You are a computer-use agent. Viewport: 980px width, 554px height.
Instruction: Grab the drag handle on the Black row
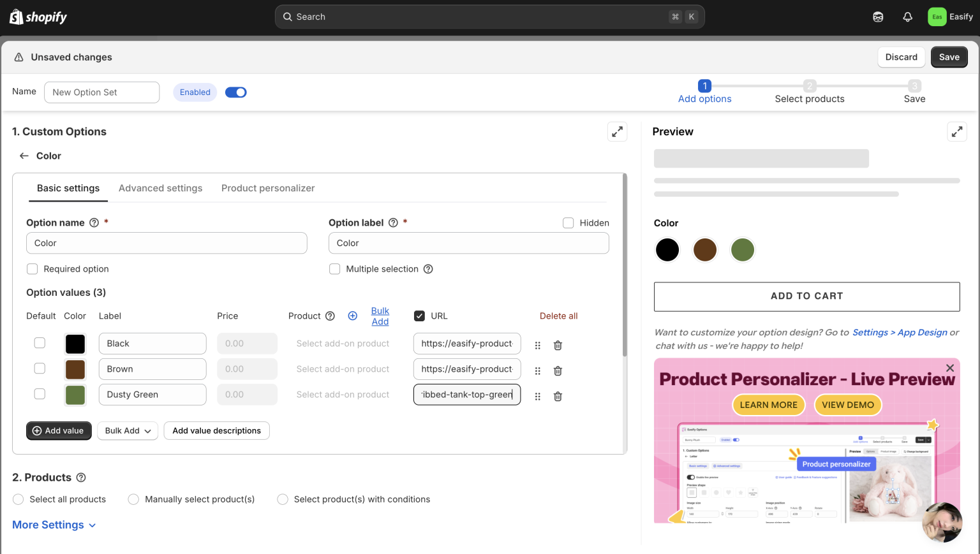coord(537,345)
